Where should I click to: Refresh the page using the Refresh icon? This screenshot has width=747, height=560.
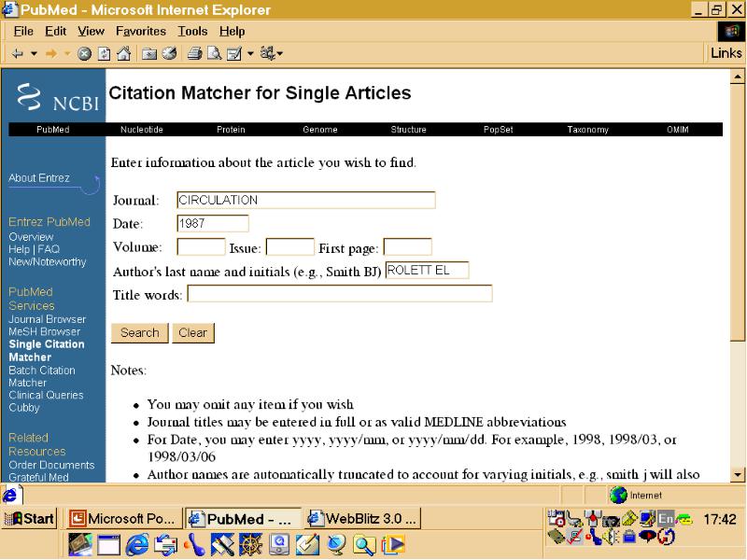coord(104,54)
